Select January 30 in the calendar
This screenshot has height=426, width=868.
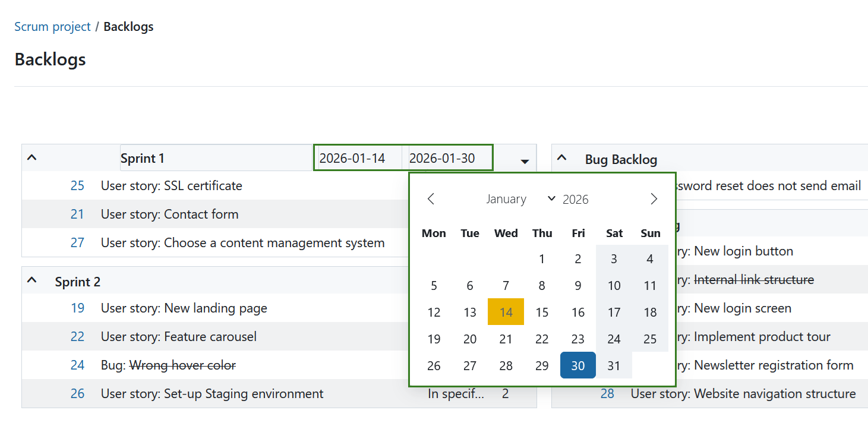point(577,365)
